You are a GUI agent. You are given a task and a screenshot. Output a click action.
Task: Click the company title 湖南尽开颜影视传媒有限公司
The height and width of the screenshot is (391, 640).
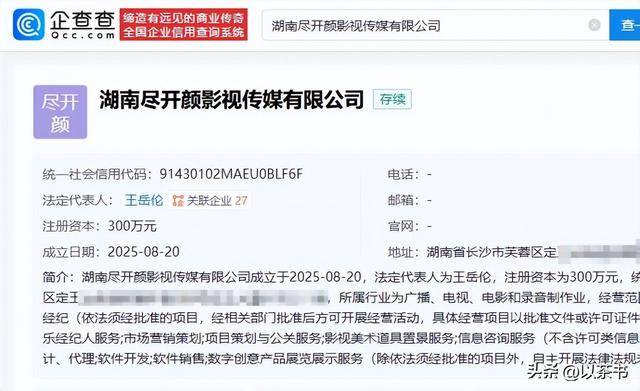tap(231, 100)
